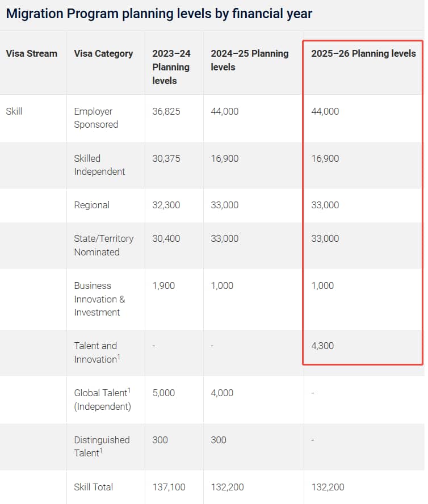
Task: Click the Skilled Independent category cell
Action: (99, 165)
